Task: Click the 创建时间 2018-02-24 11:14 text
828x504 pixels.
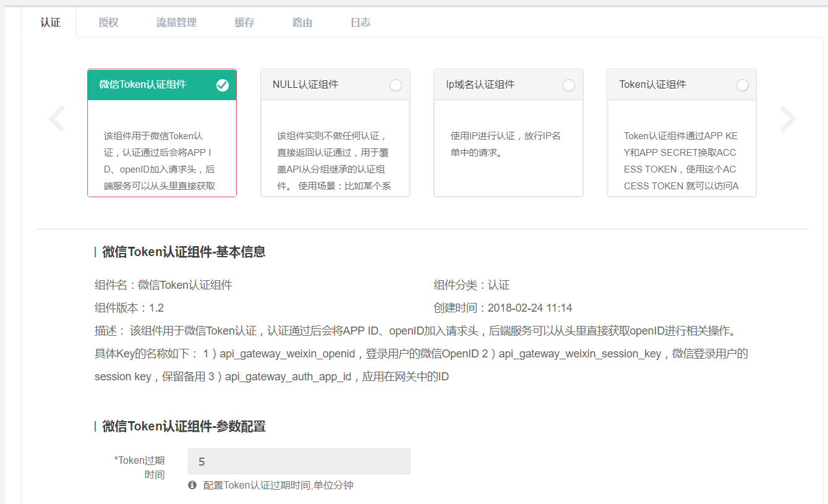Action: (503, 308)
